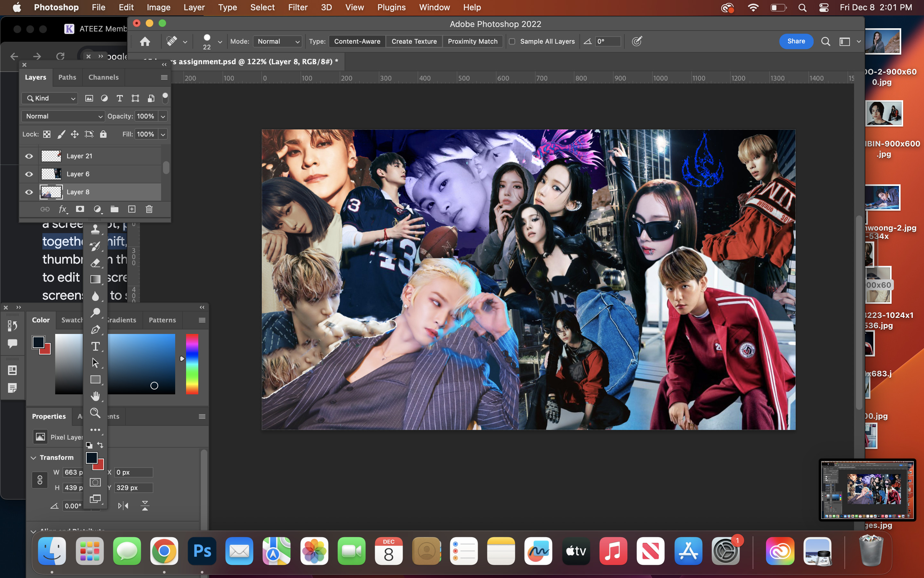The image size is (924, 578).
Task: Open the brush size picker dropdown
Action: (x=220, y=42)
